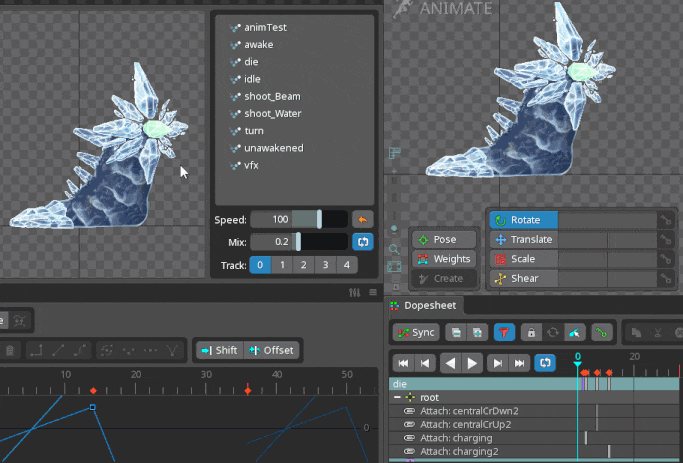Click the orange reset speed arrow

362,219
